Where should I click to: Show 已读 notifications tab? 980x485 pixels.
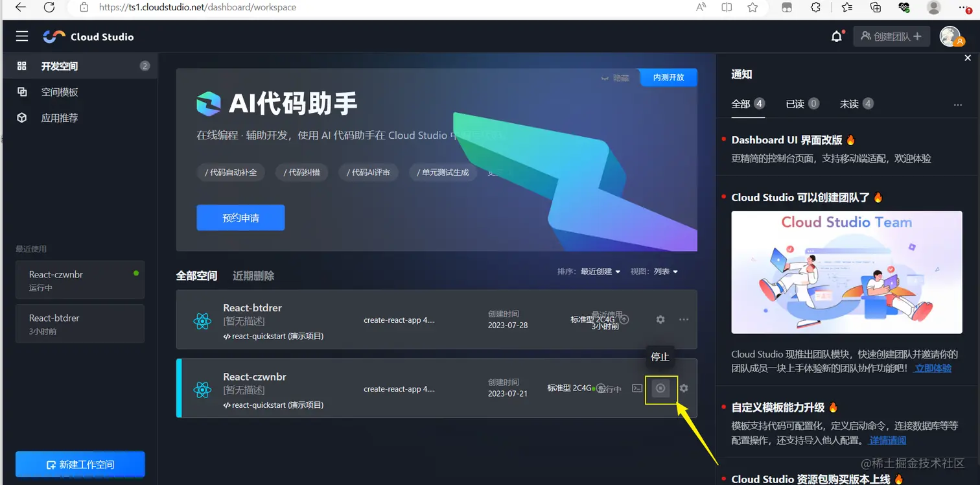(x=802, y=104)
